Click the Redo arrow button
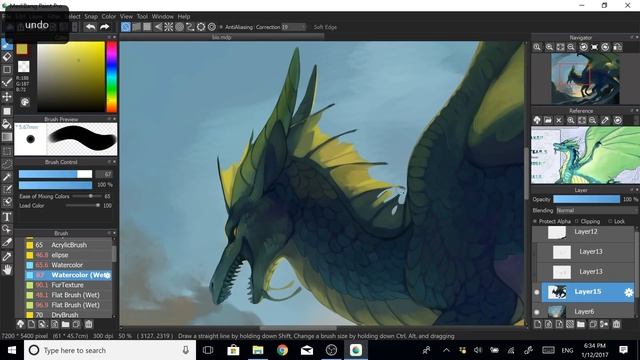Viewport: 640px width, 360px height. [x=105, y=27]
